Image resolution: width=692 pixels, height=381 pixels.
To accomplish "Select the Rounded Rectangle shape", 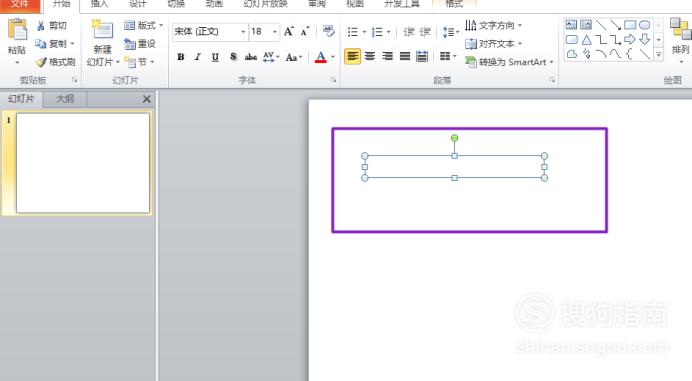I will [572, 40].
